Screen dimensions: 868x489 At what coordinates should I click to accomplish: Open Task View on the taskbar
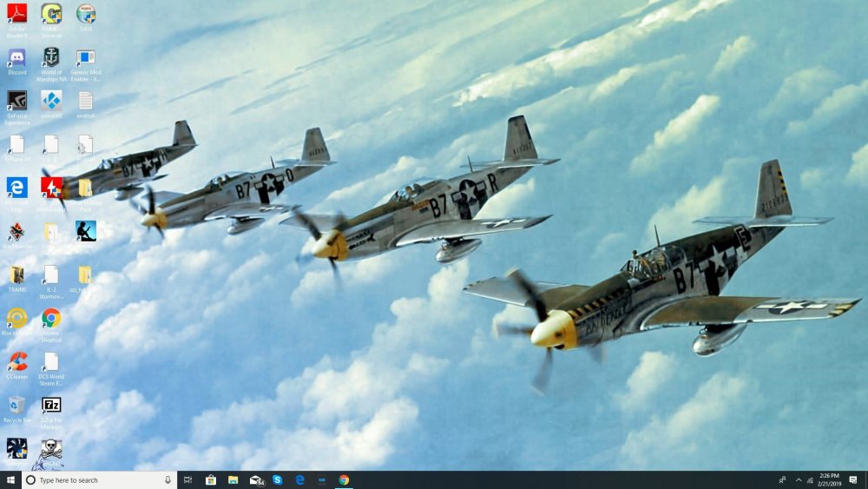tap(187, 479)
